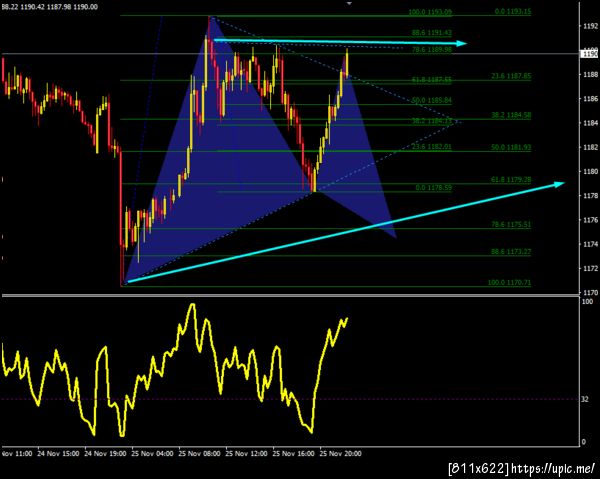The image size is (600, 479).
Task: Select the Fibonacci label '50.0 1181.93'
Action: coord(511,147)
